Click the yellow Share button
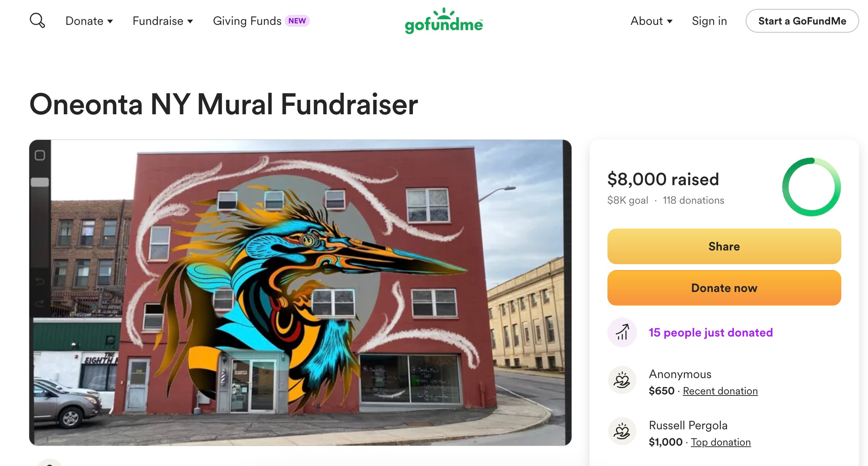868x466 pixels. (x=724, y=246)
